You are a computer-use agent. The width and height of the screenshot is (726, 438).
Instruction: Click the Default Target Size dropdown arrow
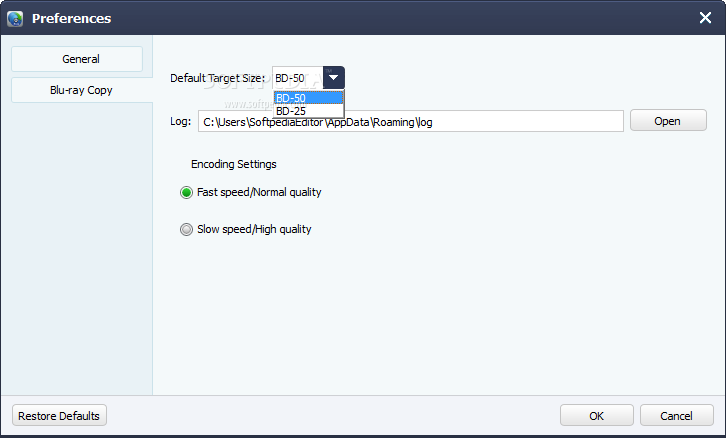(x=334, y=78)
